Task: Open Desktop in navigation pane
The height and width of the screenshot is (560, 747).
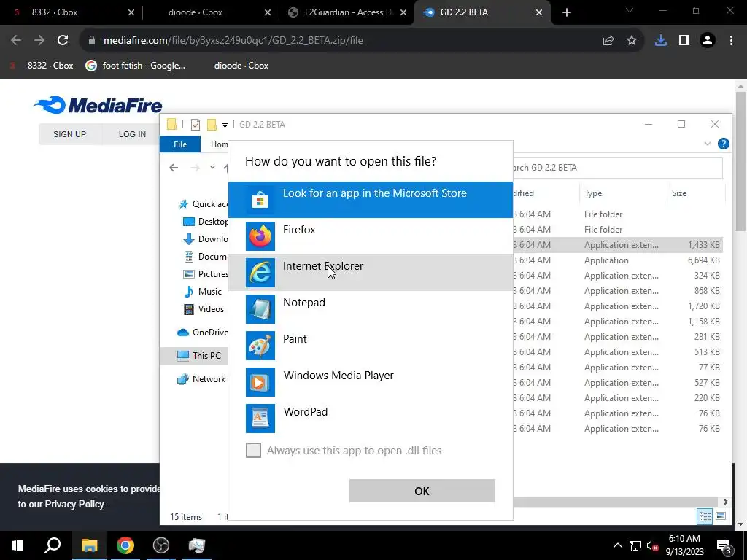Action: point(206,222)
